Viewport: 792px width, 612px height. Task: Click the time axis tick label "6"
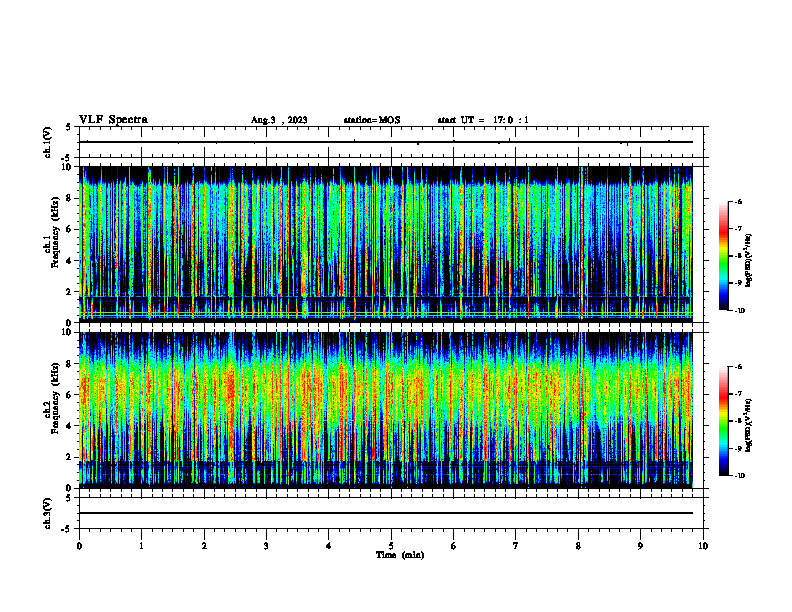[x=454, y=546]
